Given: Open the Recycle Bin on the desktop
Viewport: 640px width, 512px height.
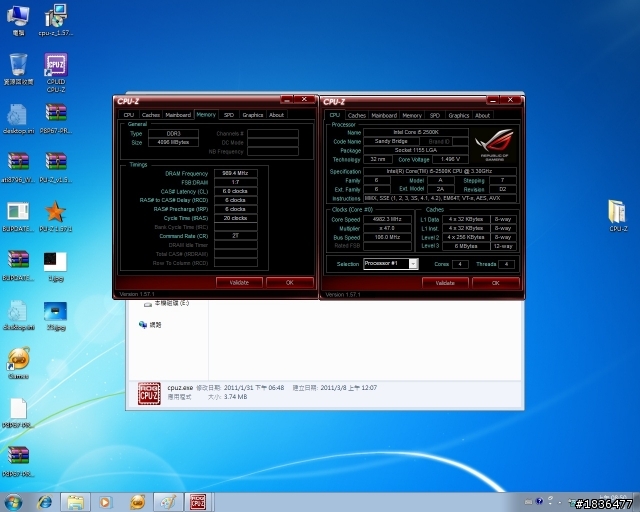Looking at the screenshot, I should pos(18,69).
